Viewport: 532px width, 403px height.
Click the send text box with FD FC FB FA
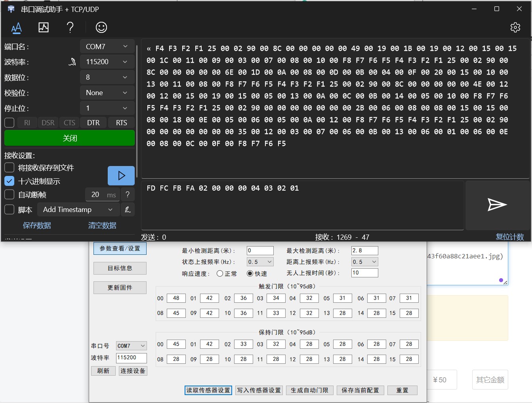point(303,205)
